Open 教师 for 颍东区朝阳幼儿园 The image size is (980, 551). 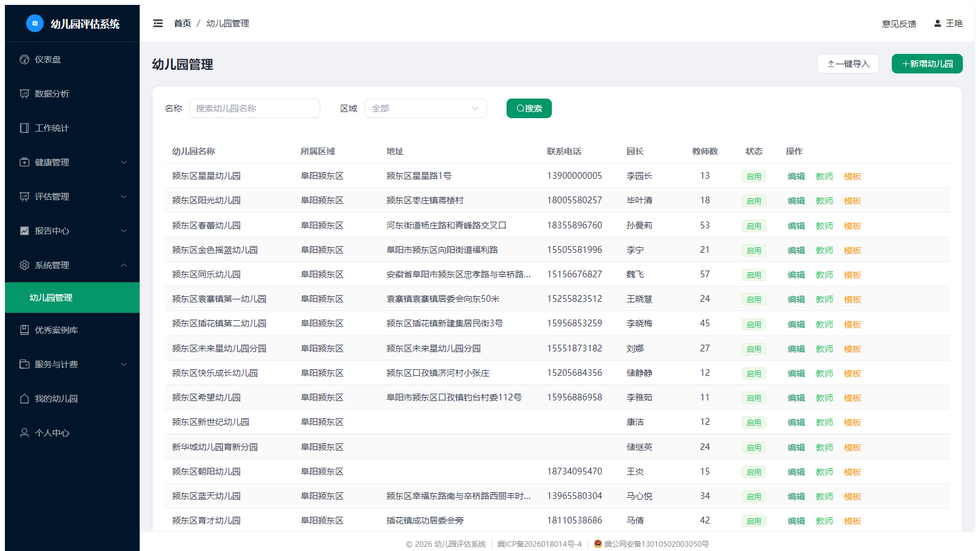tap(824, 472)
